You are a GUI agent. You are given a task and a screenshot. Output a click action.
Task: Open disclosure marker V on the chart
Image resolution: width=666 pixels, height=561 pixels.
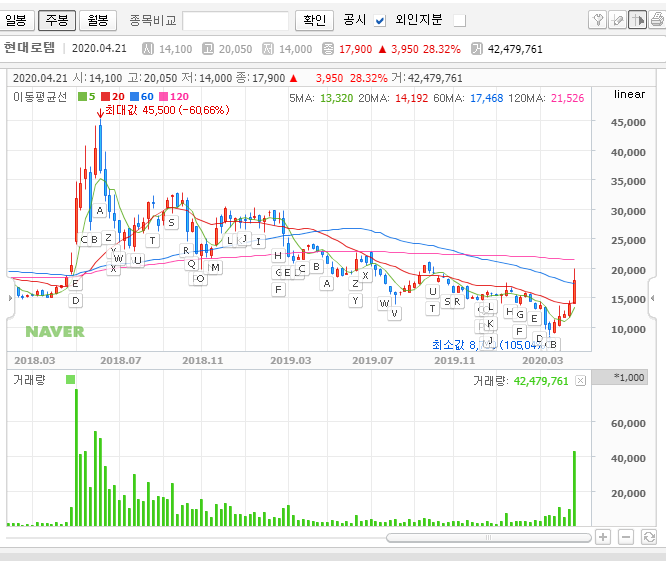[394, 313]
